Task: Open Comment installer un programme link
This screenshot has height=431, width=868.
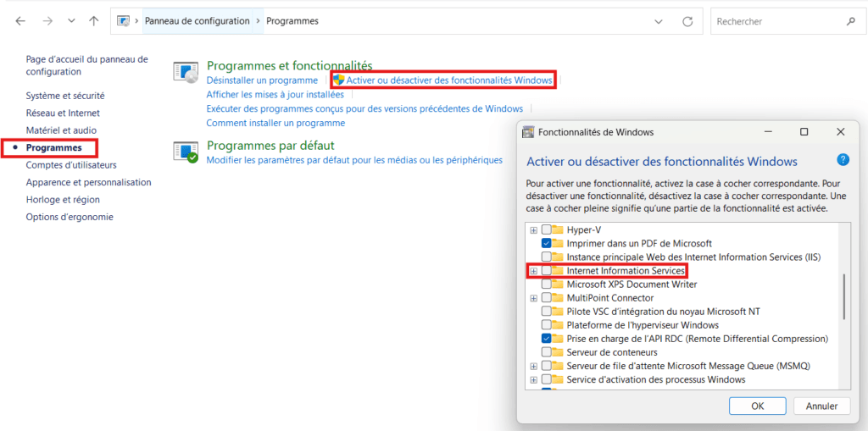Action: [x=275, y=123]
